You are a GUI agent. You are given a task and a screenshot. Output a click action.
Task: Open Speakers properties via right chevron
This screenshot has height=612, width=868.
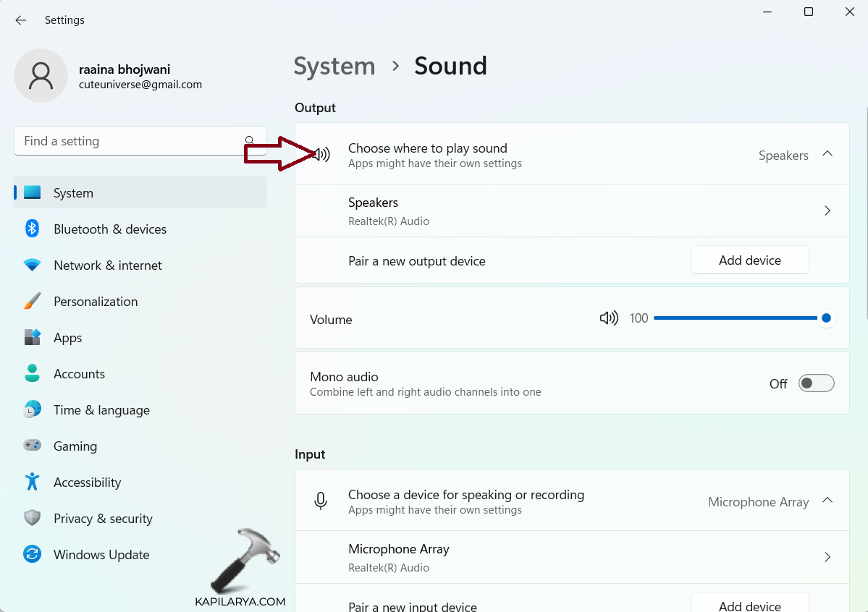click(827, 211)
